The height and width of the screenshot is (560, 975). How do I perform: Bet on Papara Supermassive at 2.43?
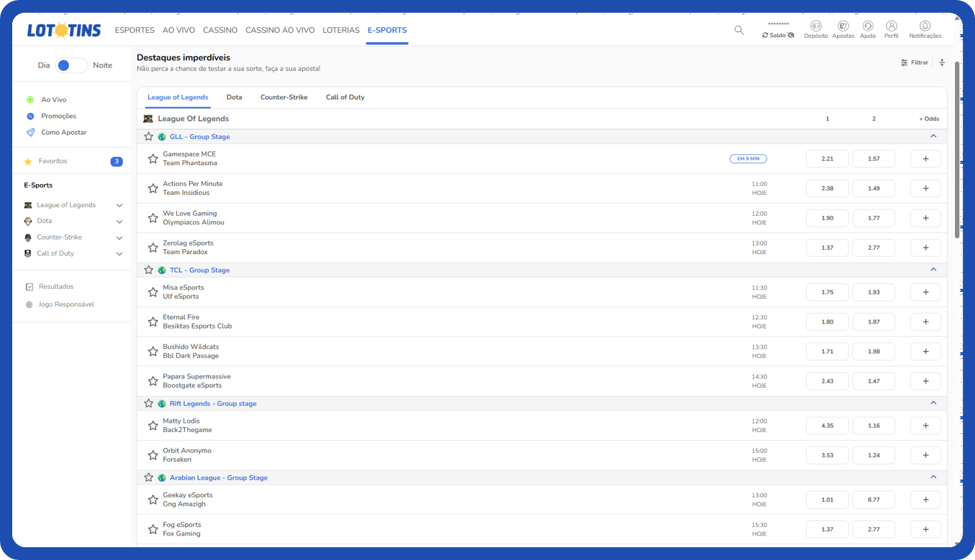828,381
